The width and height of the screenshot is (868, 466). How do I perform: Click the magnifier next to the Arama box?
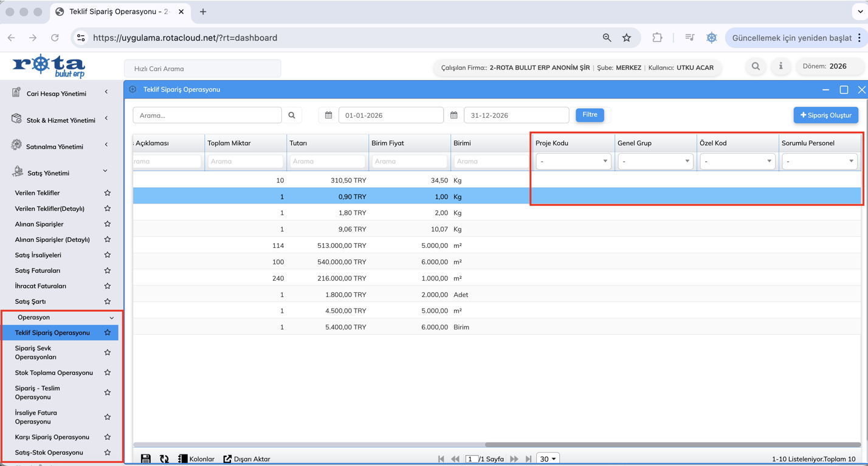click(292, 115)
